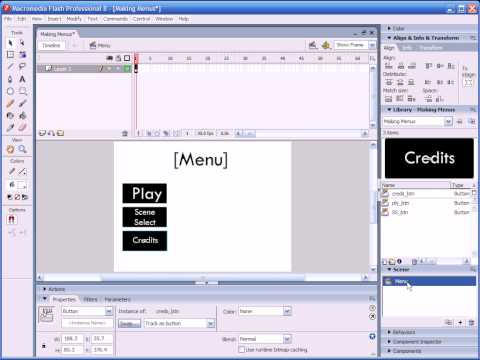Select the Pen tool
This screenshot has height=360, width=480.
coord(10,79)
